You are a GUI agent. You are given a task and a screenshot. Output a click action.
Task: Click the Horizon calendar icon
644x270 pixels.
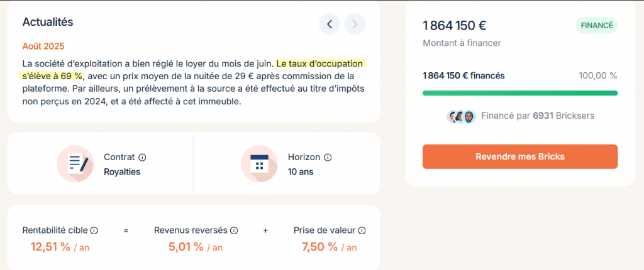click(x=259, y=164)
